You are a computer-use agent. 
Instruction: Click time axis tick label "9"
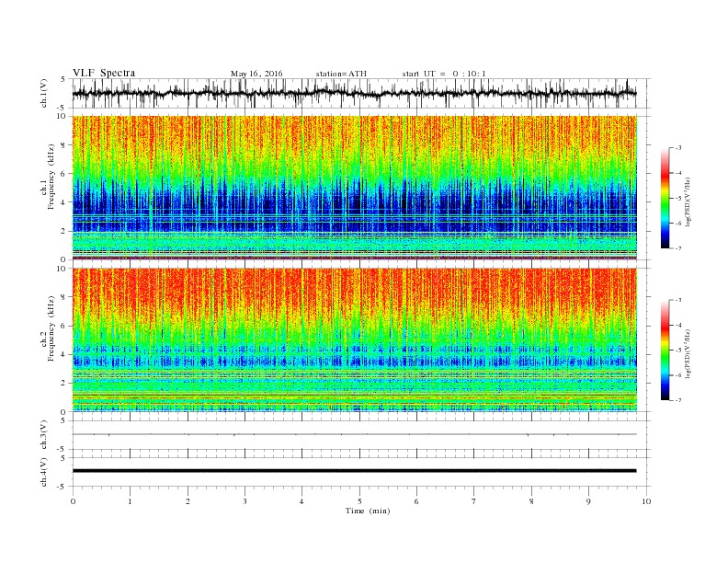pos(588,501)
